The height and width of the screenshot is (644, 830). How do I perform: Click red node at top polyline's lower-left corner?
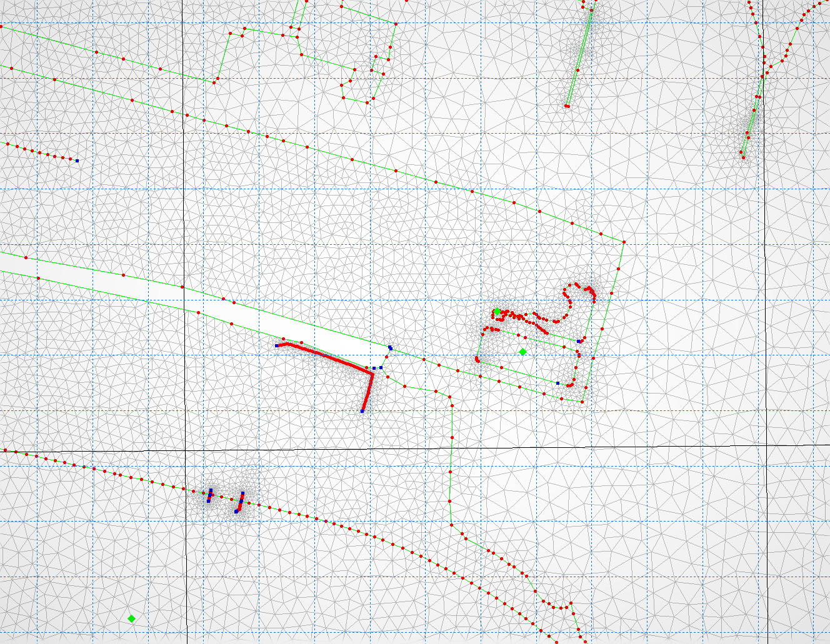point(215,82)
